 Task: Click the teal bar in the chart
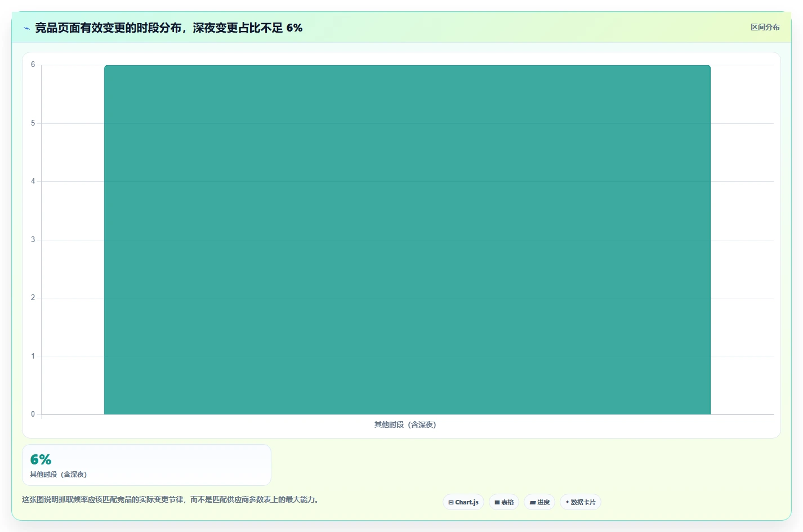point(407,240)
